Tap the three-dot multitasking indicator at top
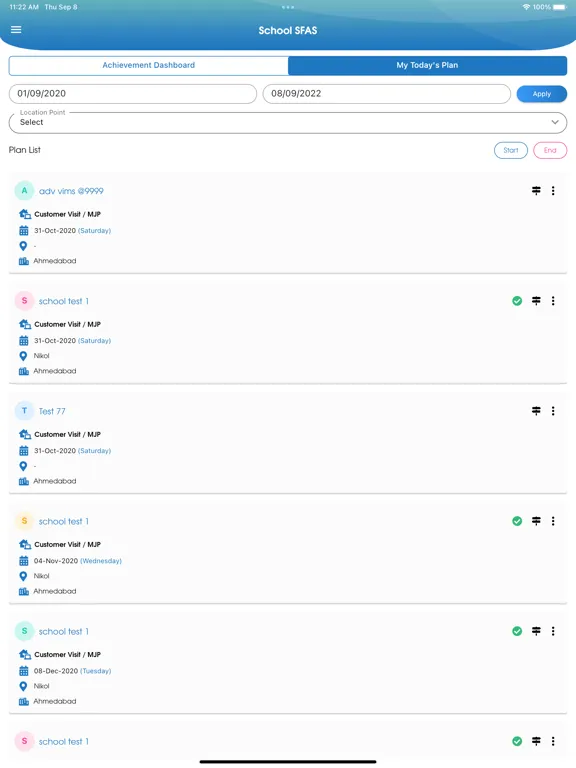Image resolution: width=576 pixels, height=768 pixels. [288, 7]
